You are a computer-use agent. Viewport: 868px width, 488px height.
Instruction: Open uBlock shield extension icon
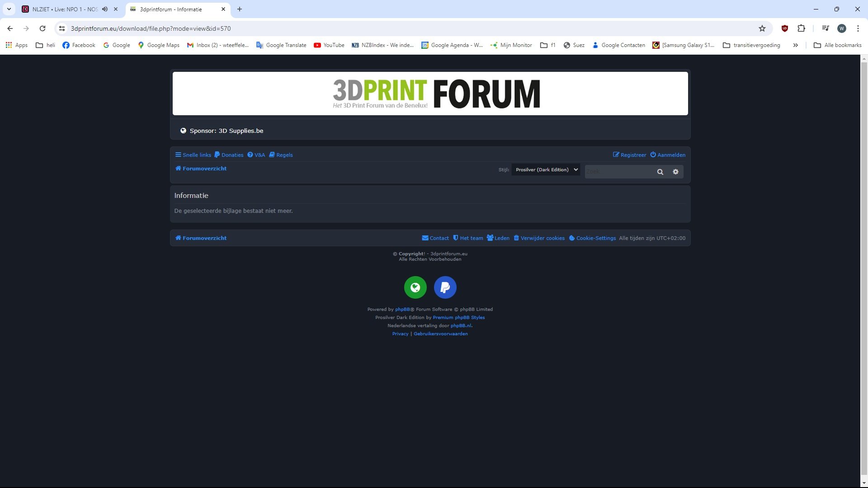coord(785,28)
